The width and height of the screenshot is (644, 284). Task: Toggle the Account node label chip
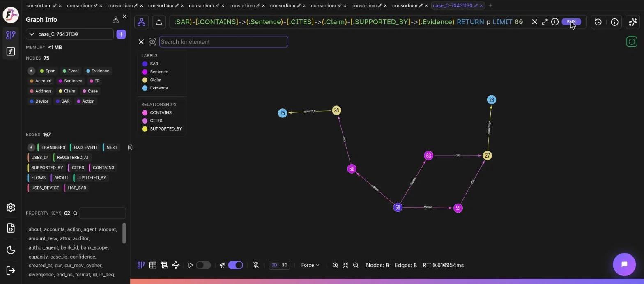41,81
